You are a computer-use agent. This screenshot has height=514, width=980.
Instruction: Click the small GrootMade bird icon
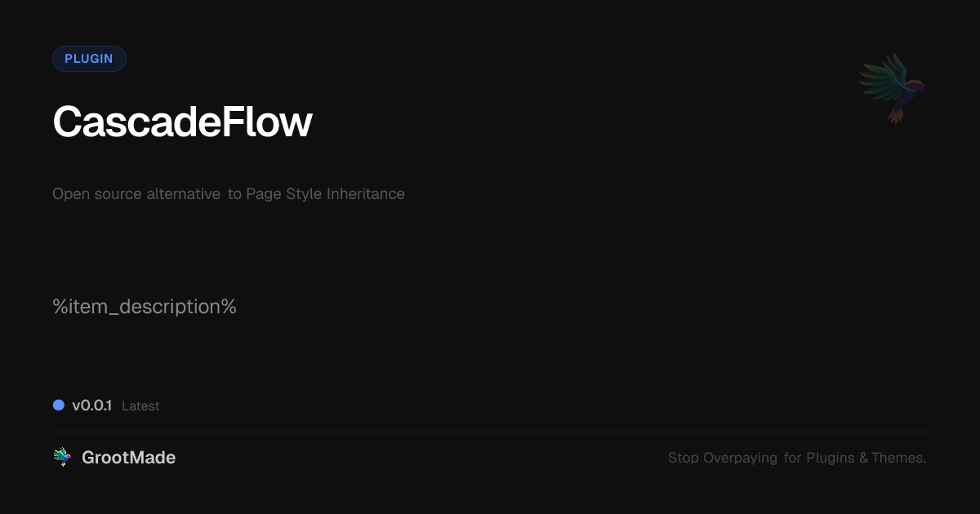tap(62, 458)
